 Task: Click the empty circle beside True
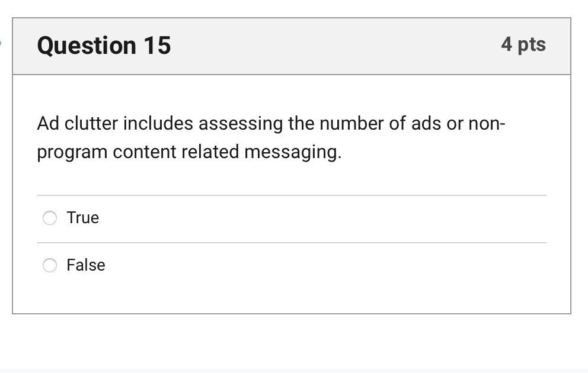[x=50, y=218]
